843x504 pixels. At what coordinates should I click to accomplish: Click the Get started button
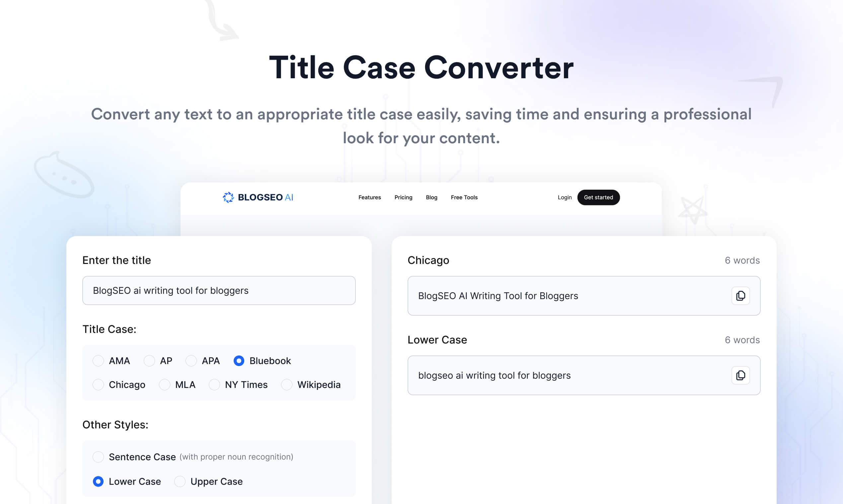click(598, 197)
